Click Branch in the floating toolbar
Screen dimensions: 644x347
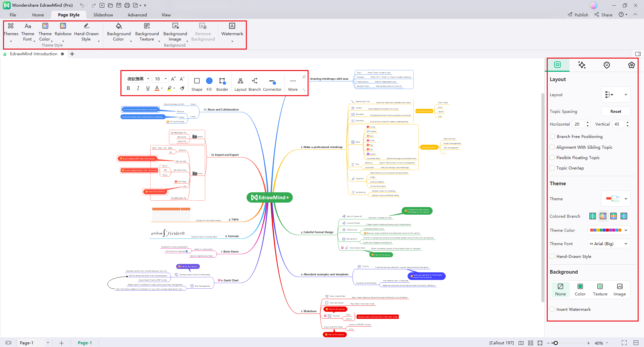pos(255,84)
